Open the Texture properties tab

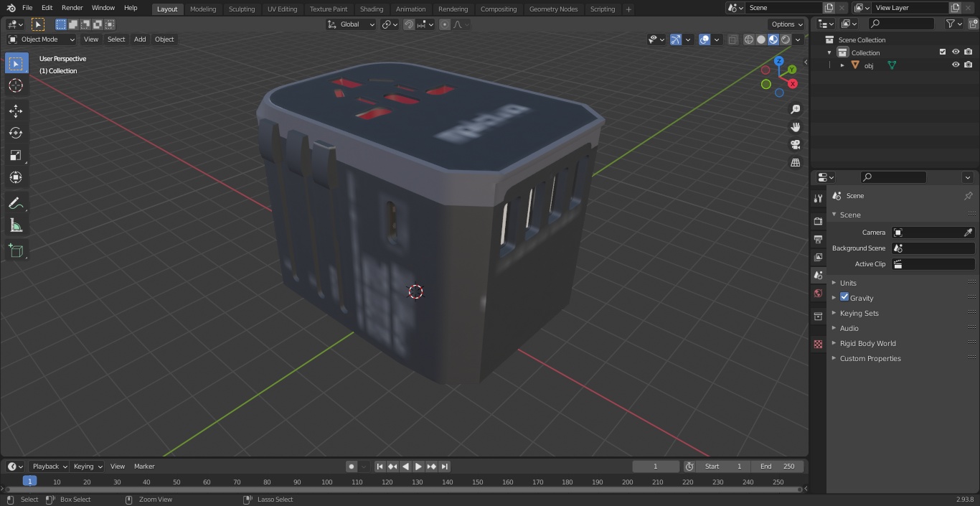[x=818, y=344]
